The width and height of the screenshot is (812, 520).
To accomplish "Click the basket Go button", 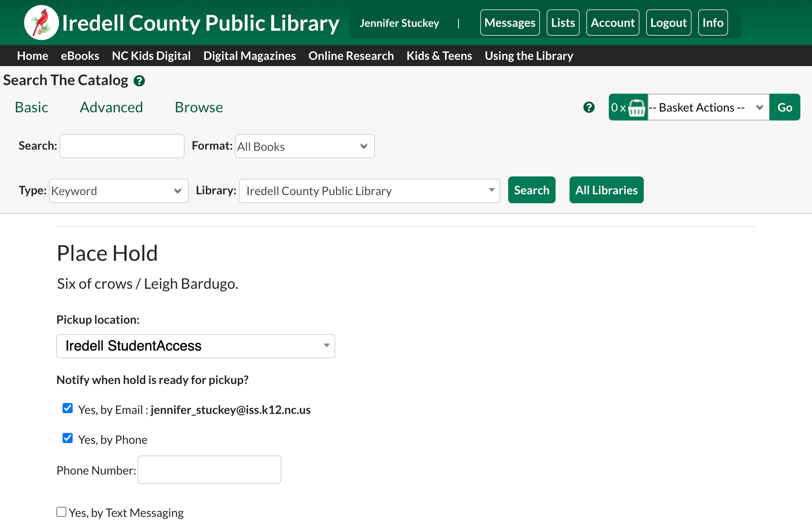I will pos(785,107).
